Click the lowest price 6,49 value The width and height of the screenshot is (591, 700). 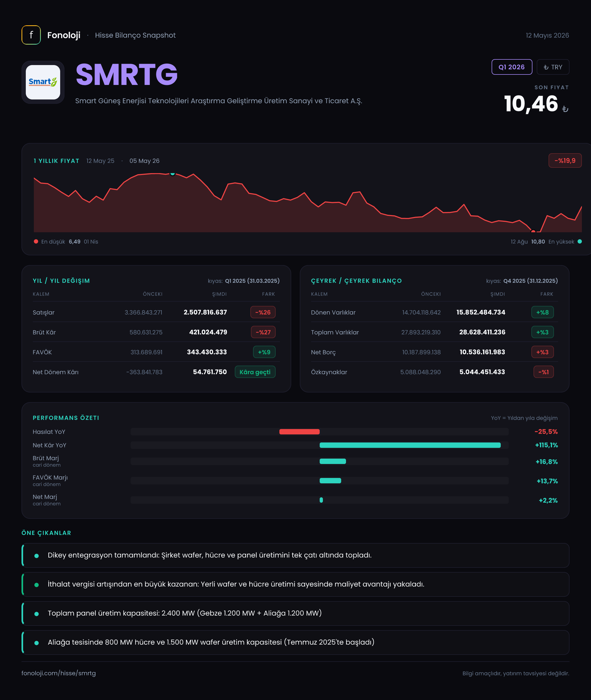point(74,241)
